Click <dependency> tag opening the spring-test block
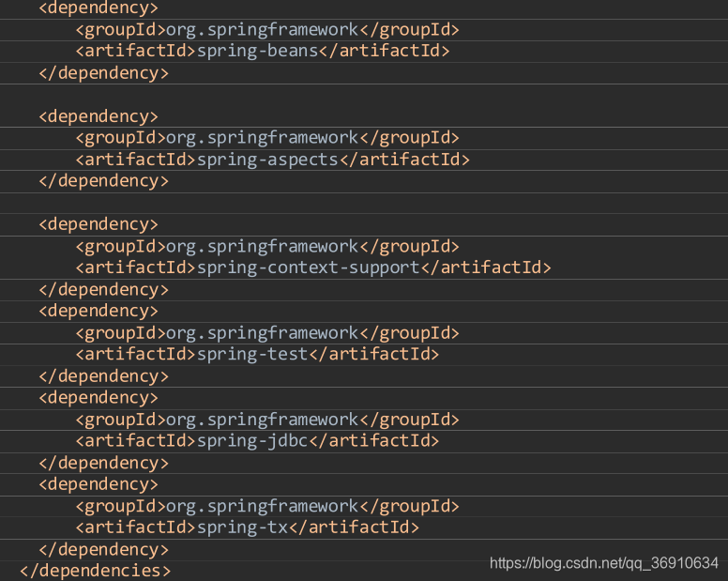This screenshot has width=728, height=581. coord(99,312)
